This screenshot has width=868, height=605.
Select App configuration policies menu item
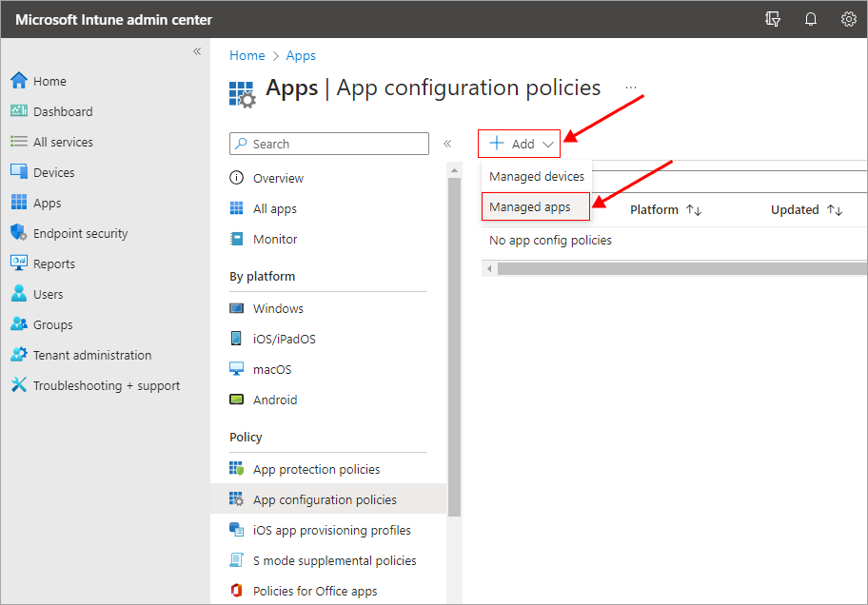click(x=328, y=499)
